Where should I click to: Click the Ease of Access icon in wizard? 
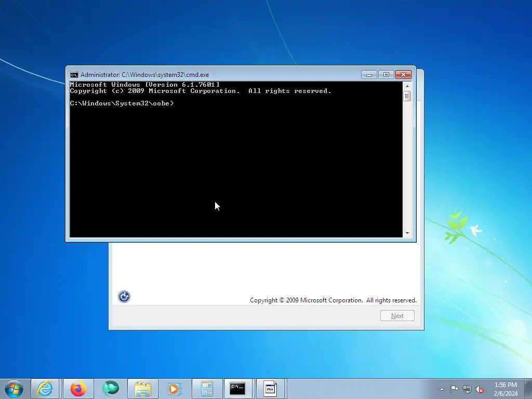click(124, 297)
